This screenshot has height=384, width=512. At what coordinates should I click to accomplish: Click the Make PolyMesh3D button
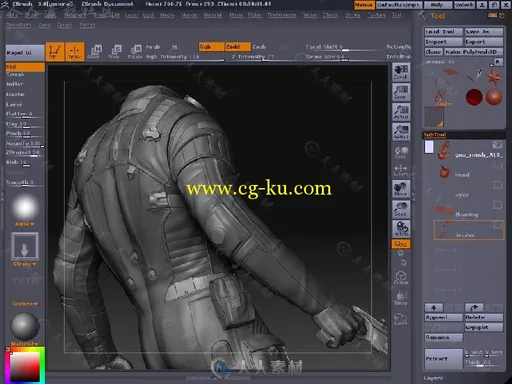473,52
